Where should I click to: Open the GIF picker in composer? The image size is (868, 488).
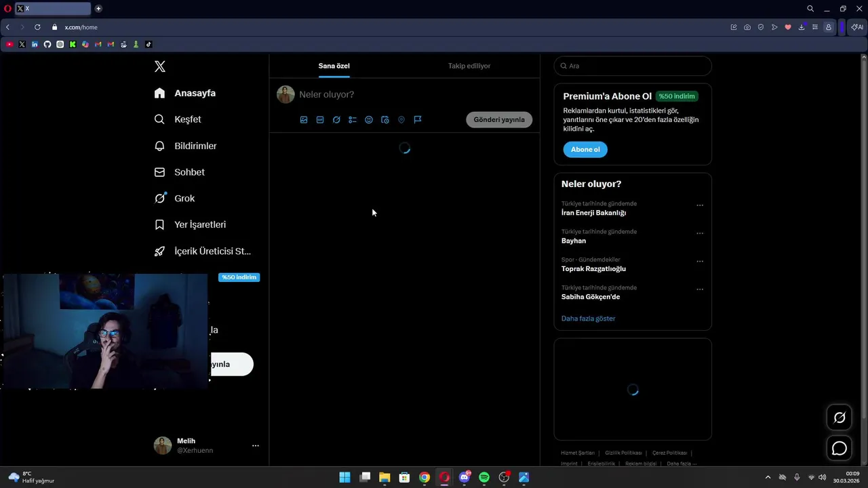pyautogui.click(x=320, y=120)
